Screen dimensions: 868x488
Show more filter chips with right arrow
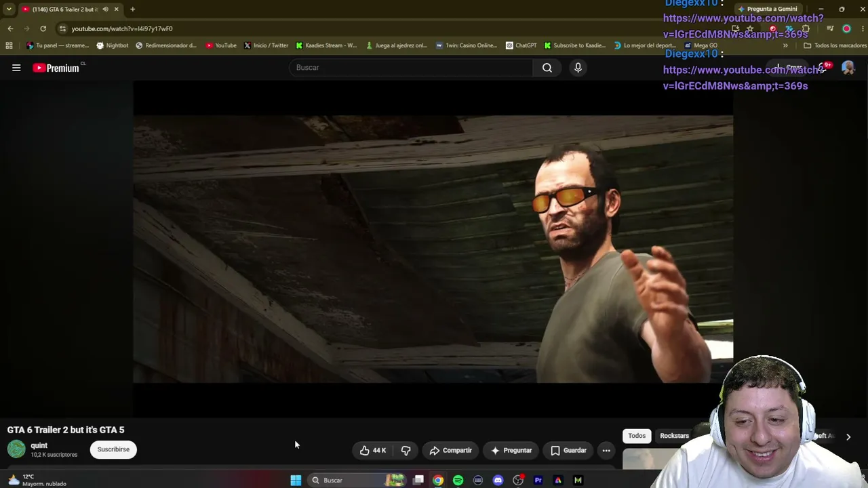coord(848,437)
